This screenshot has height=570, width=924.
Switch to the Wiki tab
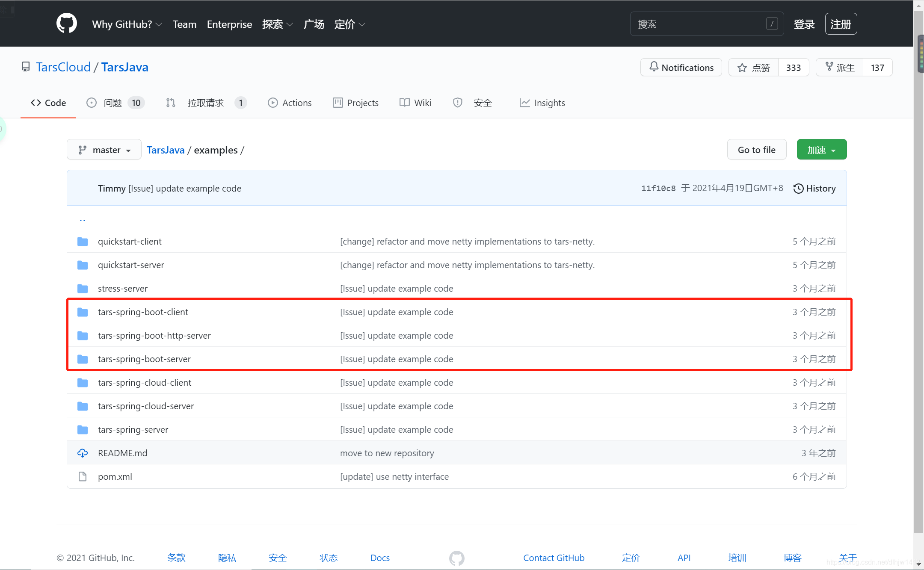click(x=415, y=103)
